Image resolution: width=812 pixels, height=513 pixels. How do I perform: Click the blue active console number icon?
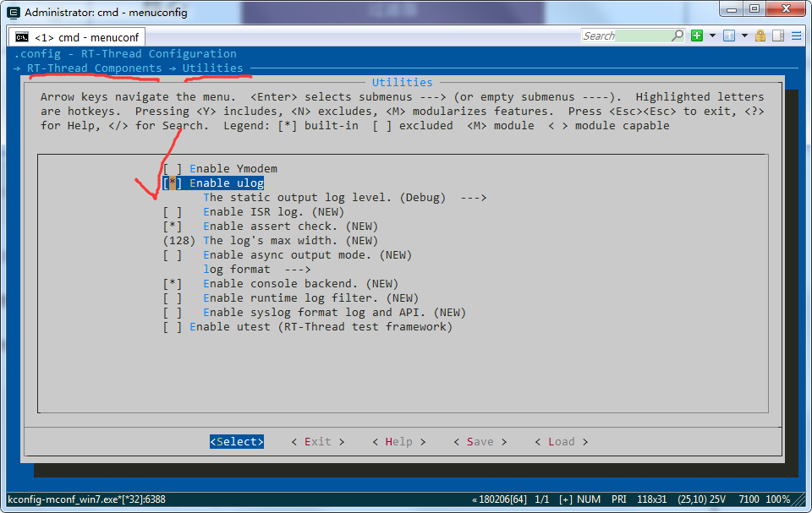click(x=729, y=35)
